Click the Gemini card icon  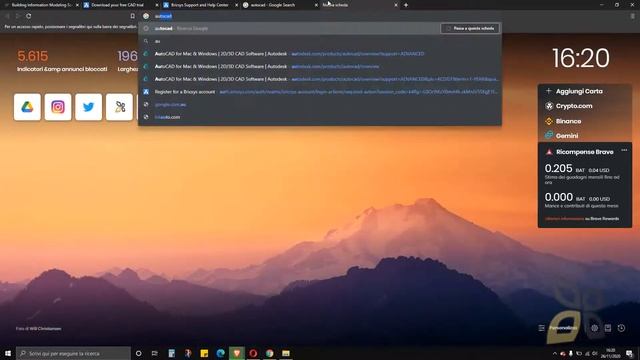549,135
